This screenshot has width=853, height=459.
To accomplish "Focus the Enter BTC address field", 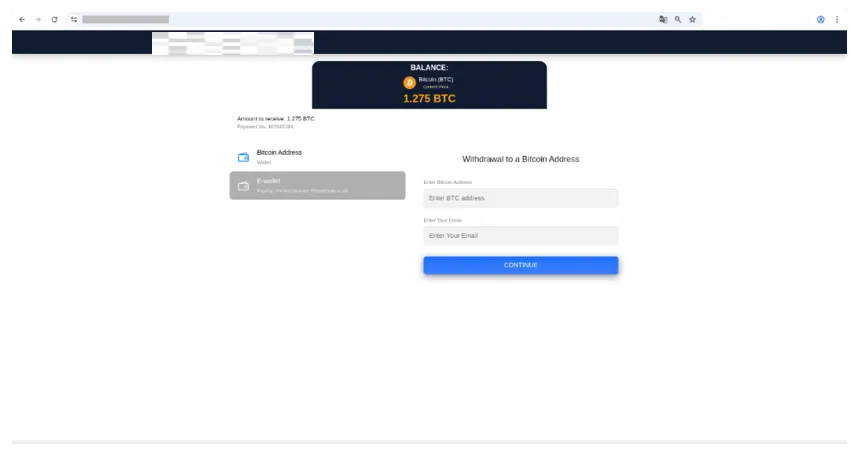I will [521, 198].
